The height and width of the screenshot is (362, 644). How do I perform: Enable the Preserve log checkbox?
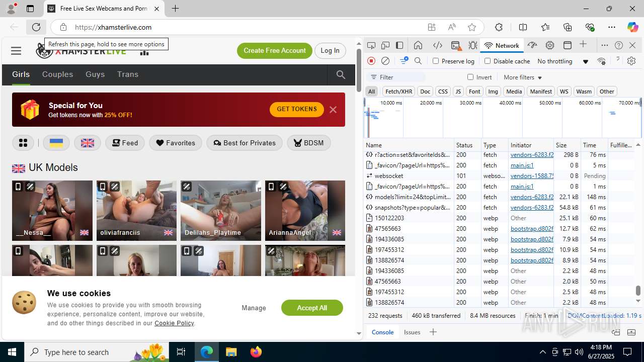436,61
